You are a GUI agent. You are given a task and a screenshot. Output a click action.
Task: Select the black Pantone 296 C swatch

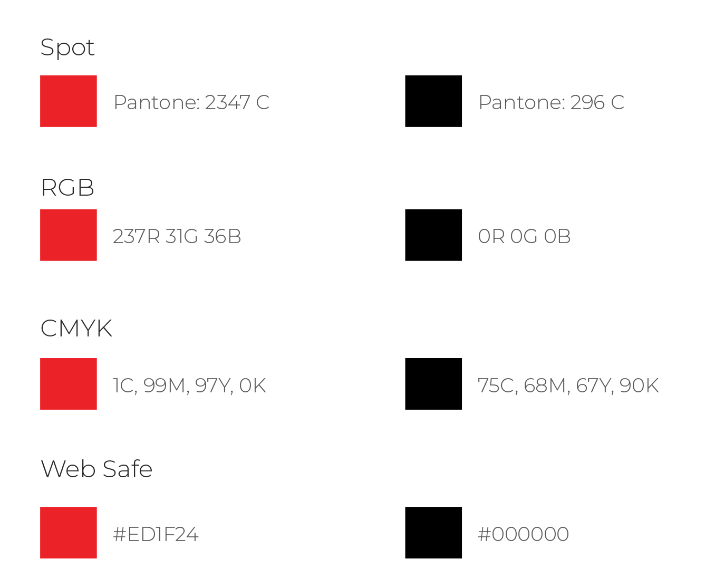click(433, 101)
